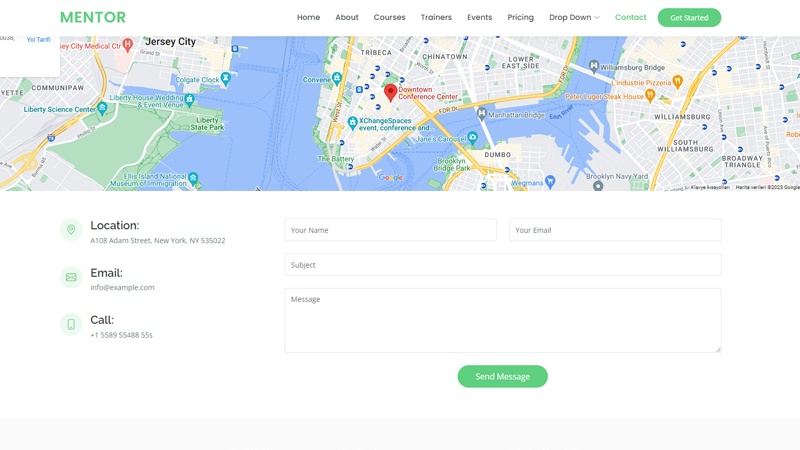Click the info@example.com email text
The width and height of the screenshot is (800, 450).
[122, 287]
